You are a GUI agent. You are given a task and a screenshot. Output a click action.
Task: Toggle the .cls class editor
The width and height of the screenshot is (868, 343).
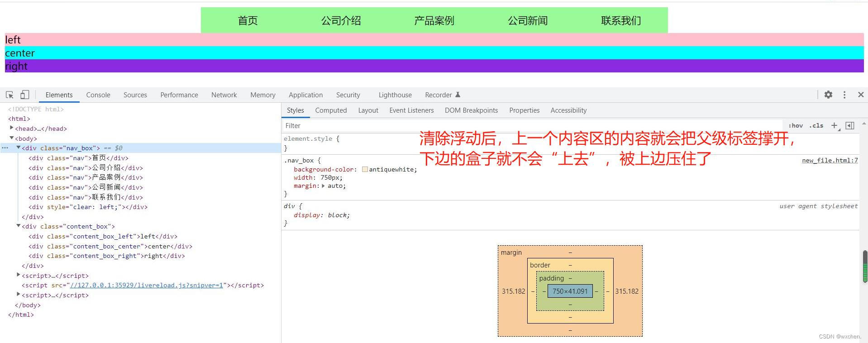coord(816,126)
